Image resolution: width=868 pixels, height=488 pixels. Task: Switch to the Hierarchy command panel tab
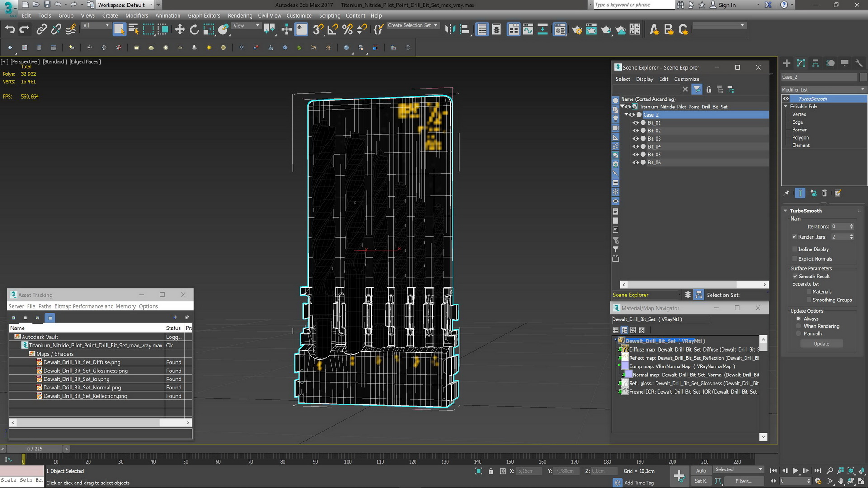[816, 63]
